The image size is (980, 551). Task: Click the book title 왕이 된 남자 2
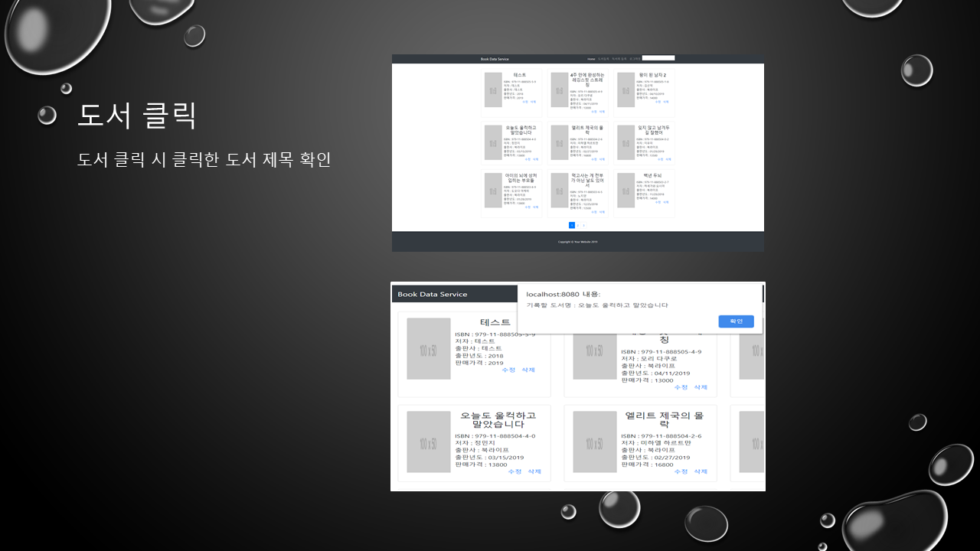(652, 75)
